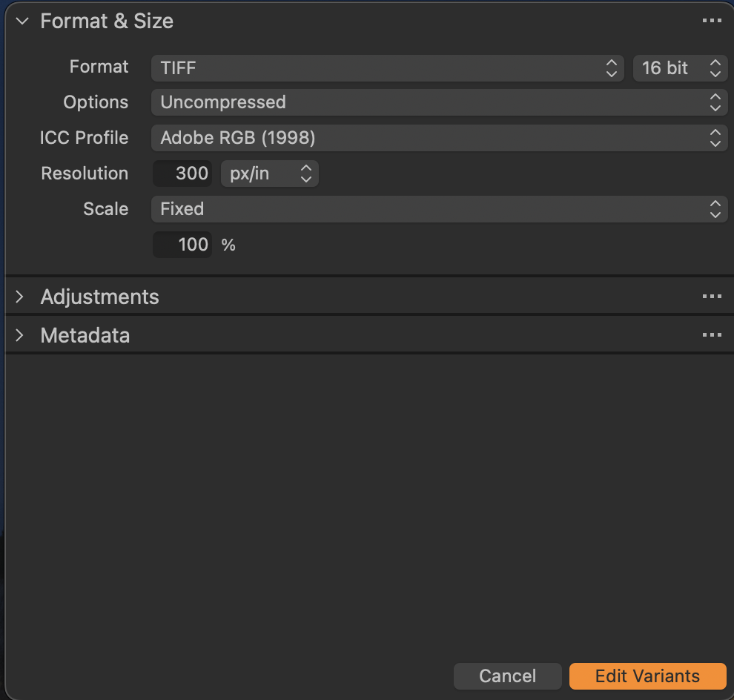This screenshot has height=700, width=734.
Task: Click the Format & Size heading text
Action: 107,21
